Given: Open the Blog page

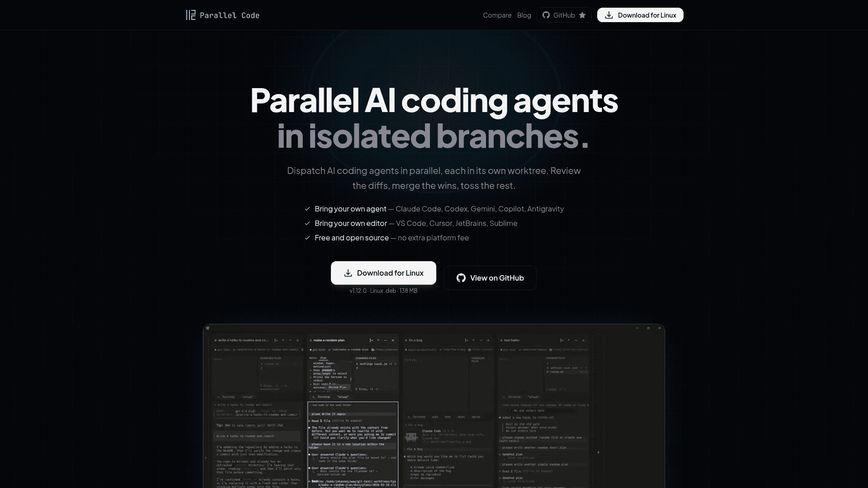Looking at the screenshot, I should (x=524, y=15).
